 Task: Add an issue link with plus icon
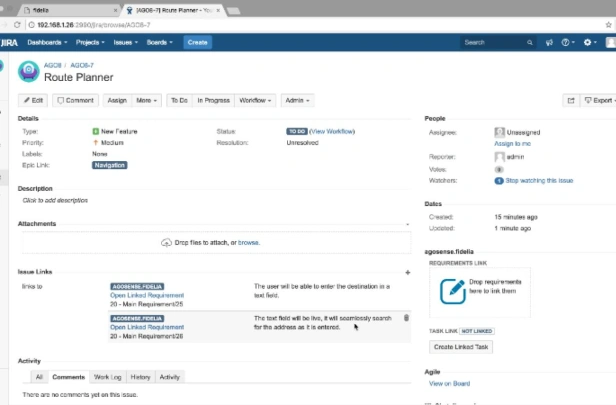pyautogui.click(x=407, y=272)
